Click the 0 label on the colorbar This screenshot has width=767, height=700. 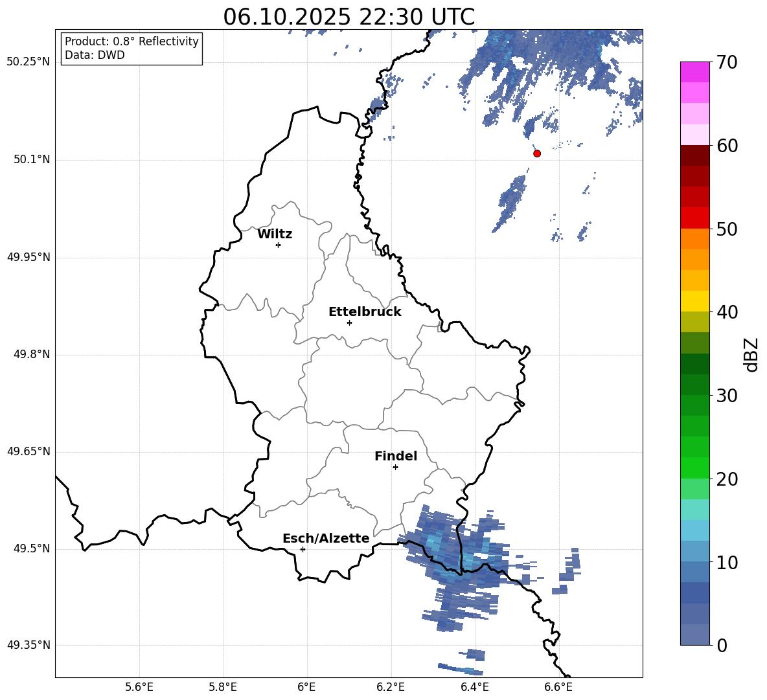click(722, 645)
